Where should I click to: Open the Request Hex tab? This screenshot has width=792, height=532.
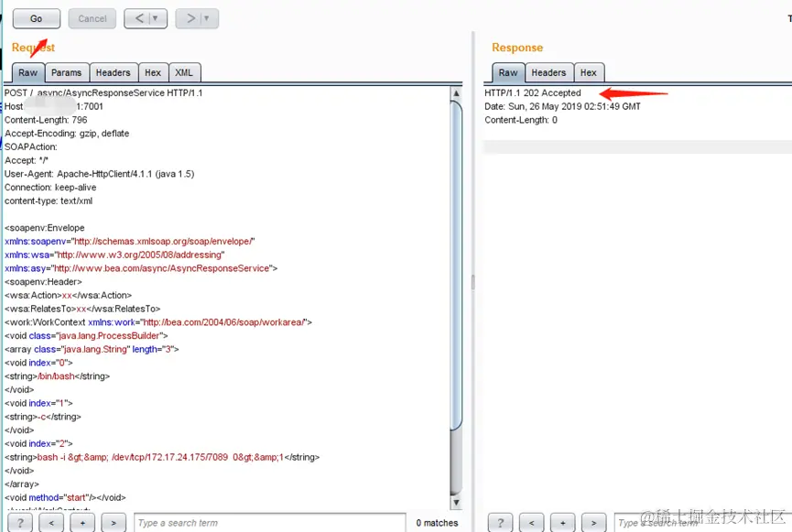coord(153,72)
